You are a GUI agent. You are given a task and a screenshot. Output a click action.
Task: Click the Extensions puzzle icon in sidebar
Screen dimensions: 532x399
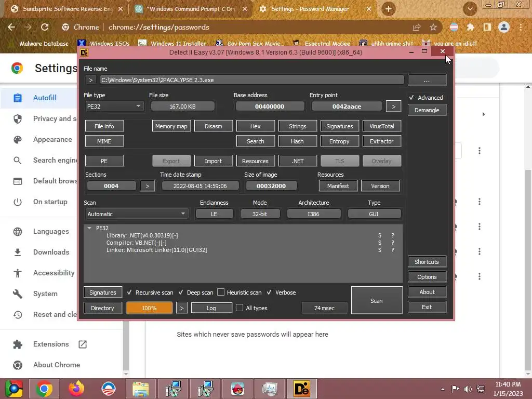coord(18,344)
